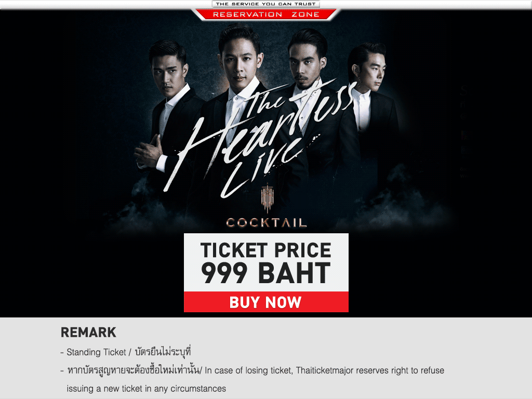Click the COCKTAIL logo text
The width and height of the screenshot is (532, 399).
tap(267, 222)
